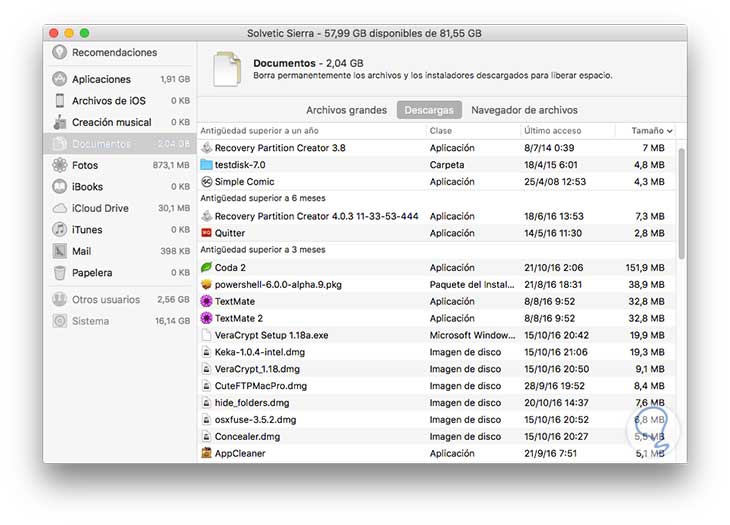Click the testdisk-7.0 folder icon
730x525 pixels.
coord(206,165)
